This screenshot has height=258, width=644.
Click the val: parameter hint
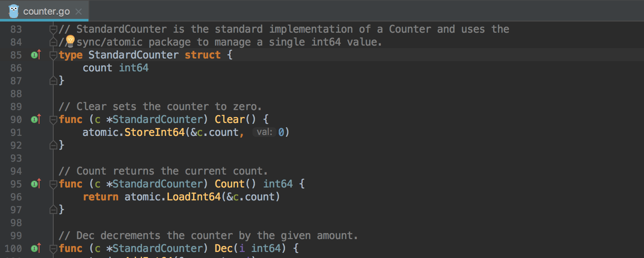pyautogui.click(x=264, y=132)
